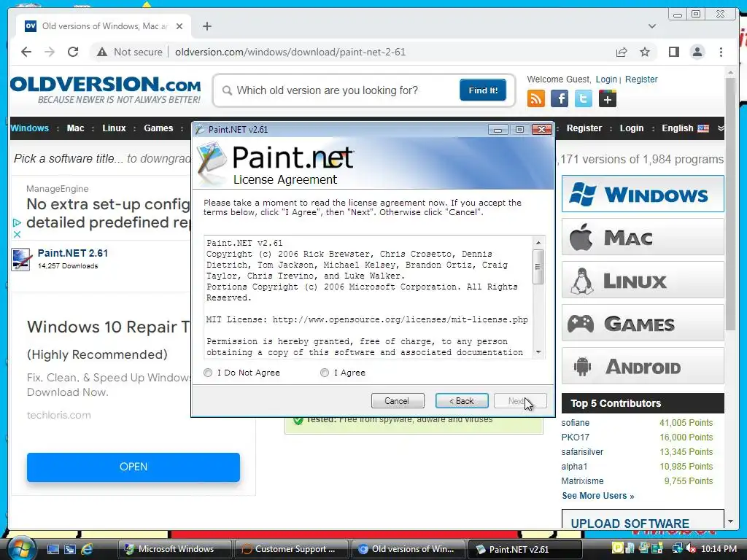Click the Register link near Welcome Guest

[641, 79]
